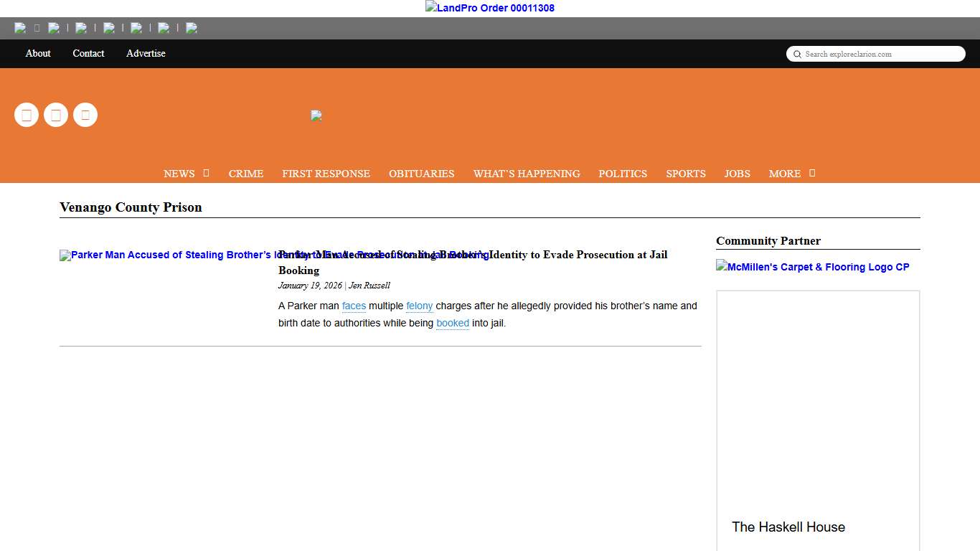The width and height of the screenshot is (980, 551).
Task: Click the site logo image in the orange header
Action: [316, 116]
